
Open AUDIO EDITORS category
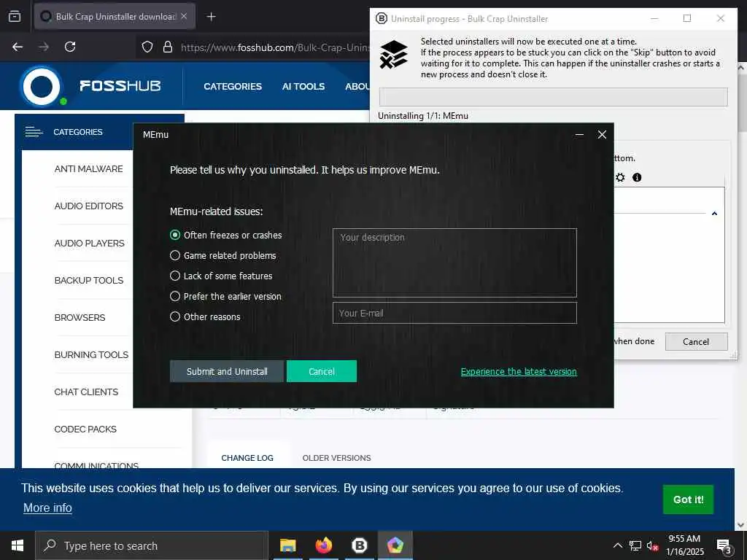88,206
